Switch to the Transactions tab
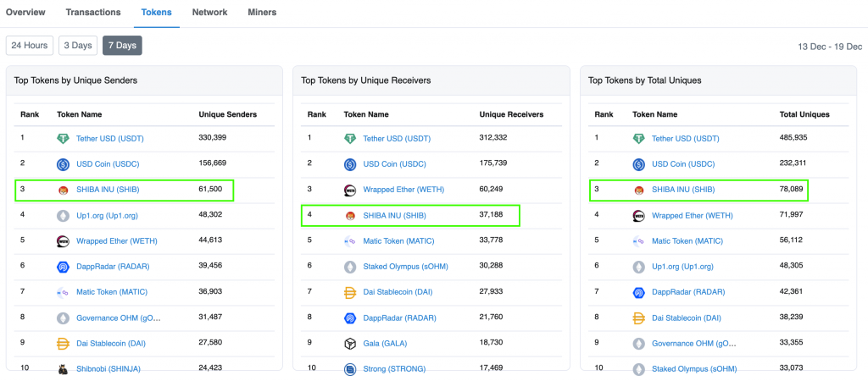This screenshot has height=381, width=868. point(92,13)
